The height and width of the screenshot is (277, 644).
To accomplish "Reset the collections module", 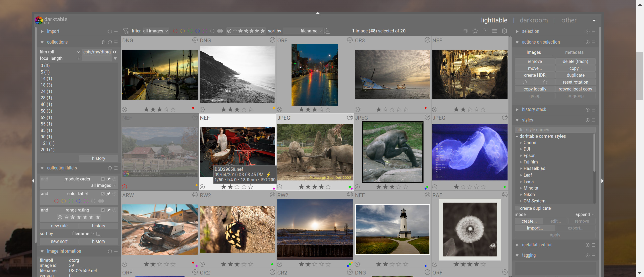I will (110, 42).
